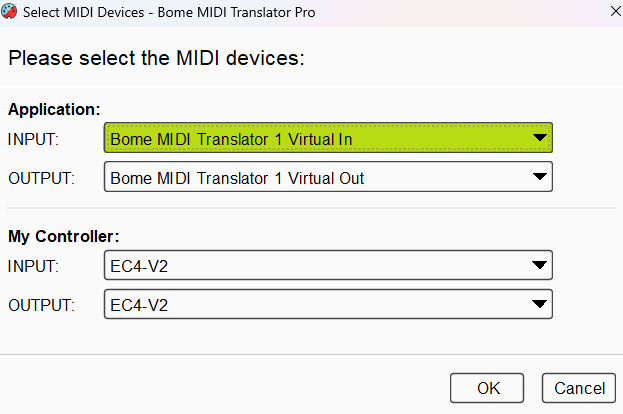Image resolution: width=623 pixels, height=414 pixels.
Task: Dismiss the dialog with Cancel
Action: click(x=579, y=388)
